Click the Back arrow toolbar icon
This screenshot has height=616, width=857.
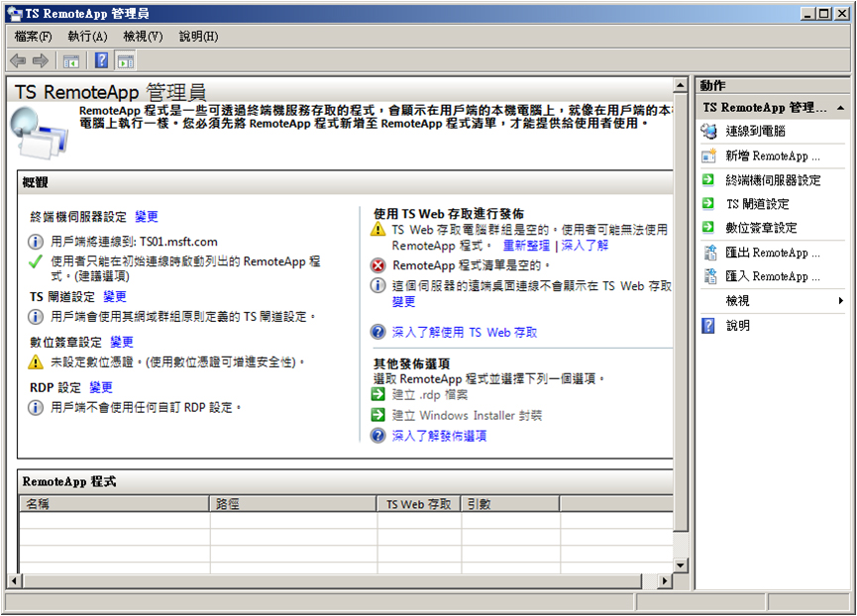[x=18, y=60]
